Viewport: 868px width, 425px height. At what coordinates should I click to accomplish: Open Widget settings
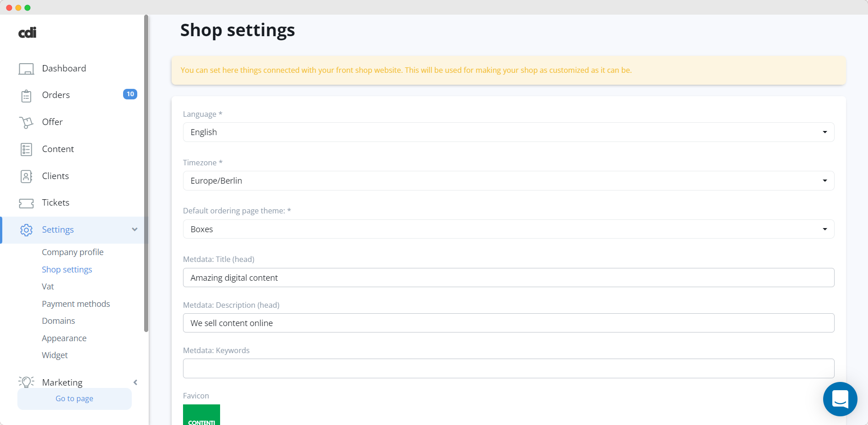coord(54,355)
